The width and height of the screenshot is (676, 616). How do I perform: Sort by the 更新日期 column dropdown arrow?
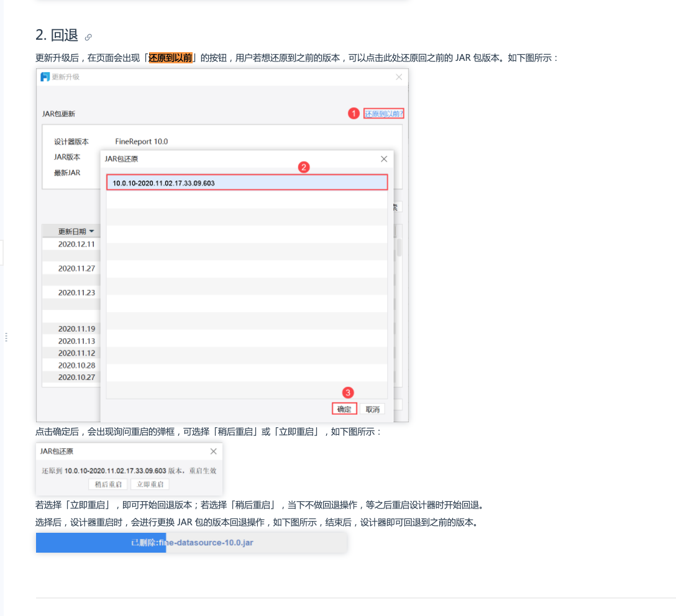[x=91, y=232]
